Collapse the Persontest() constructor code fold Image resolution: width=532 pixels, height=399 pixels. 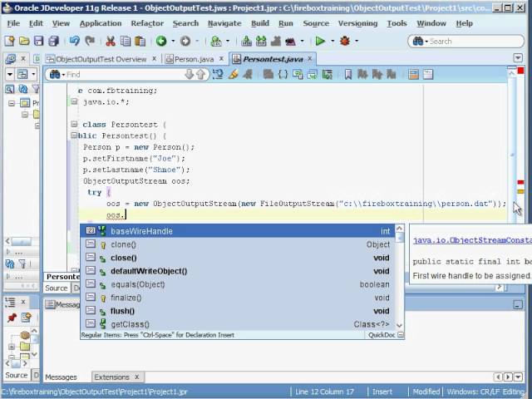[74, 135]
